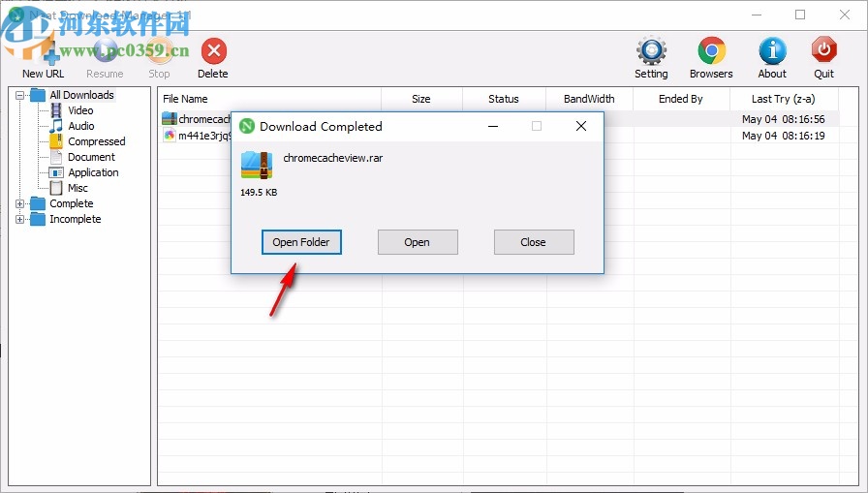Open the Setting gear icon
The height and width of the screenshot is (493, 868).
[651, 51]
